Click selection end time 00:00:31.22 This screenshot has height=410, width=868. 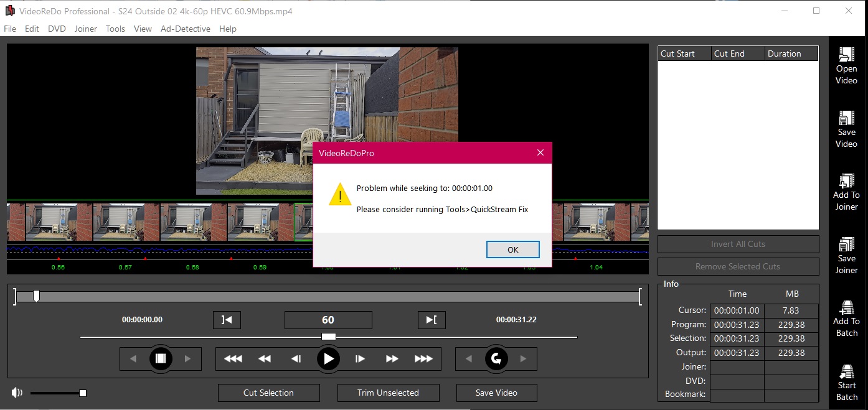pyautogui.click(x=516, y=320)
